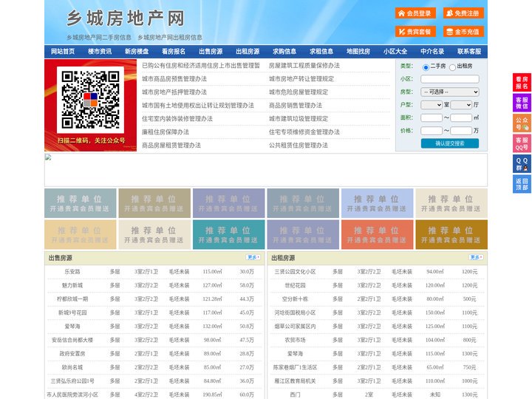The height and width of the screenshot is (399, 532).
Task: Click the minimum 面积 input field
Action: (432, 117)
